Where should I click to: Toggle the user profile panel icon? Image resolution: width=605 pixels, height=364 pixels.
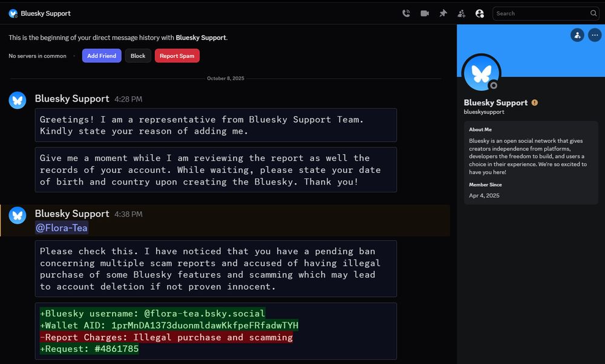click(480, 13)
